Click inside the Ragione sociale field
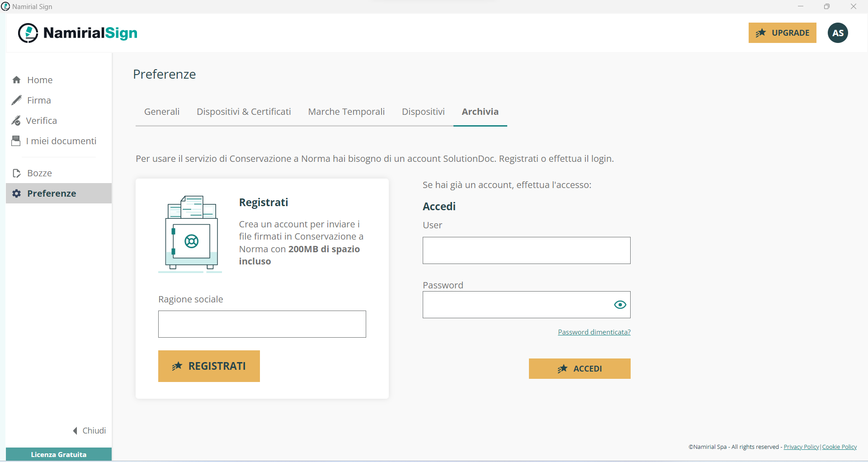Screen dimensions: 868x462 (x=262, y=324)
